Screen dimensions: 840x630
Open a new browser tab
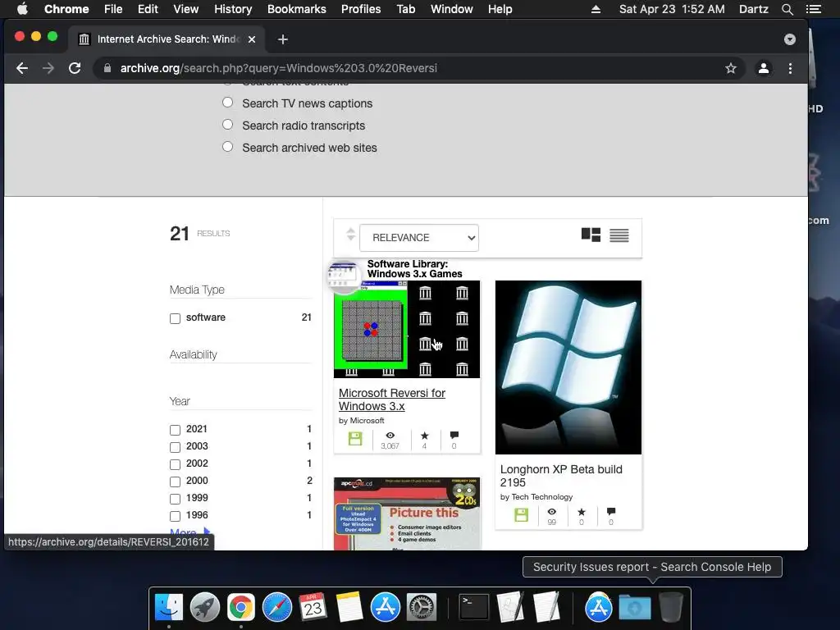(x=283, y=39)
